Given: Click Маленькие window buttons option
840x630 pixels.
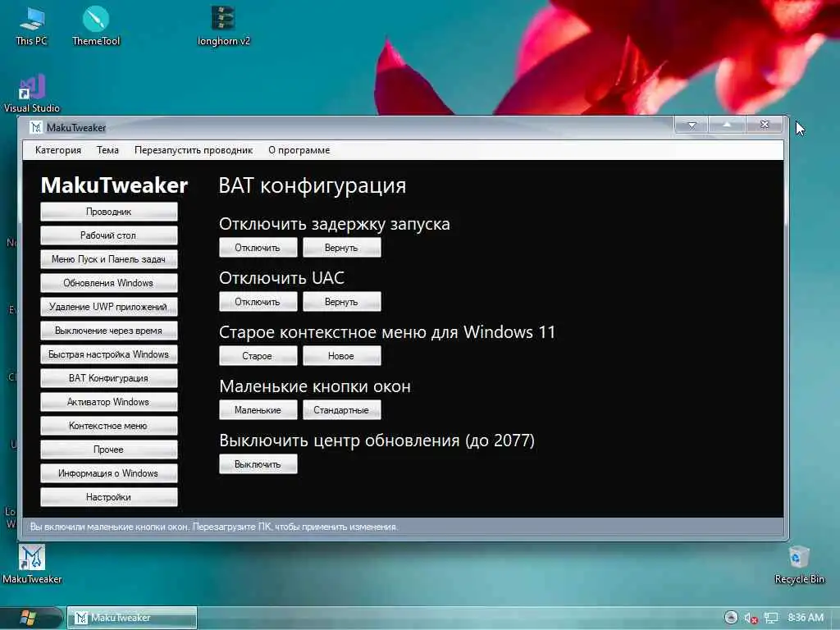Looking at the screenshot, I should click(258, 410).
